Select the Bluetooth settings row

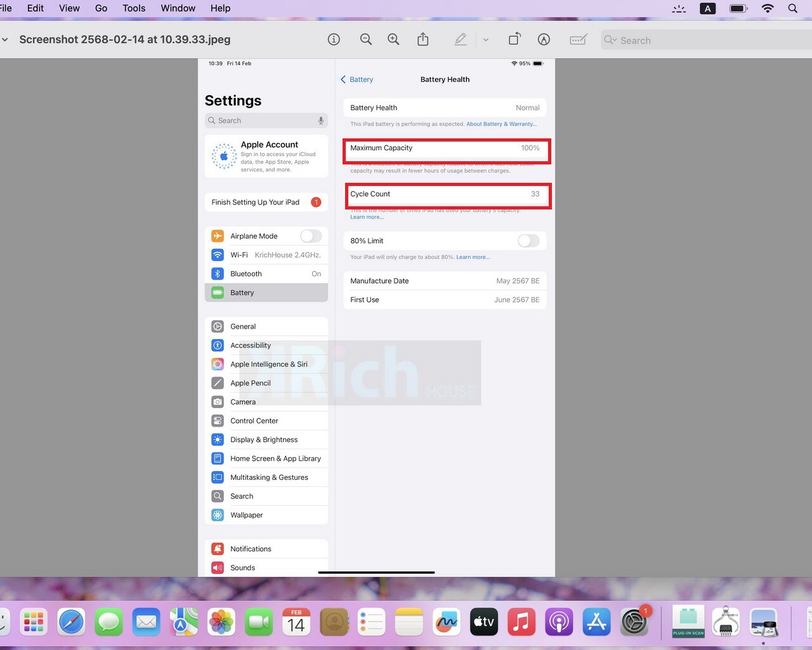tap(266, 274)
